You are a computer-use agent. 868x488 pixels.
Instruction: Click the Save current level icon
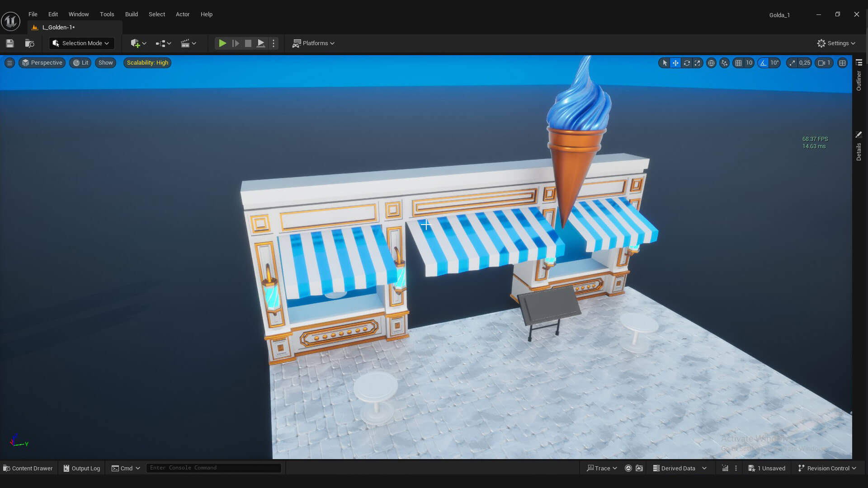coord(9,43)
